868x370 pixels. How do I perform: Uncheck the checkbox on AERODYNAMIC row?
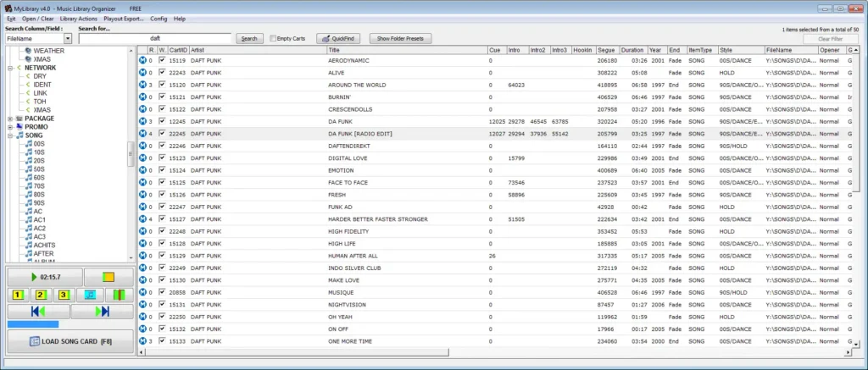pyautogui.click(x=162, y=60)
